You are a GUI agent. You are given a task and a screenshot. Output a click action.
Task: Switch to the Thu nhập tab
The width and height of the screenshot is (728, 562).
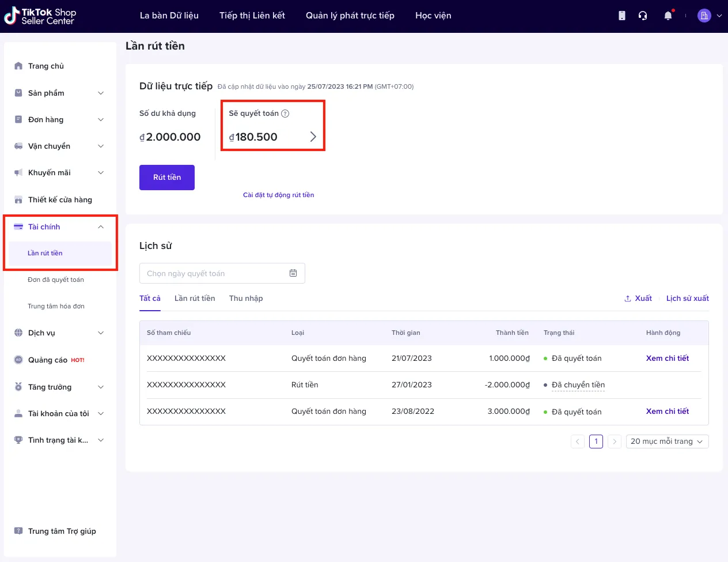(246, 299)
